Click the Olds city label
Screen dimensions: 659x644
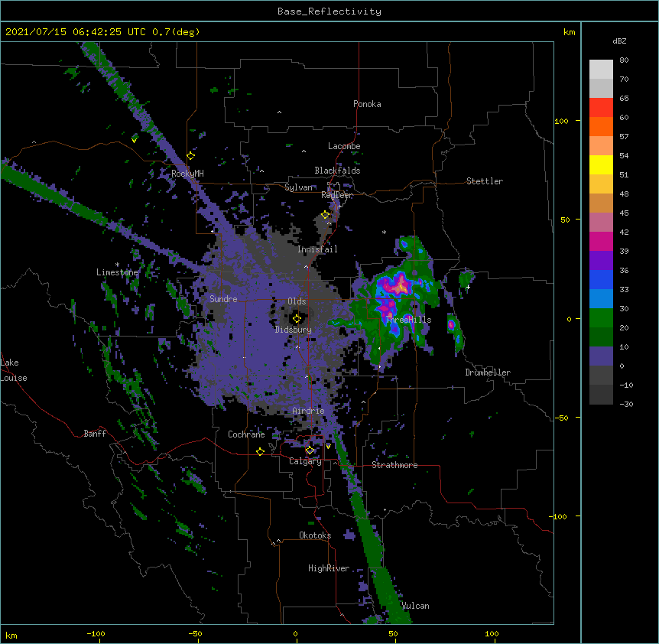click(297, 301)
